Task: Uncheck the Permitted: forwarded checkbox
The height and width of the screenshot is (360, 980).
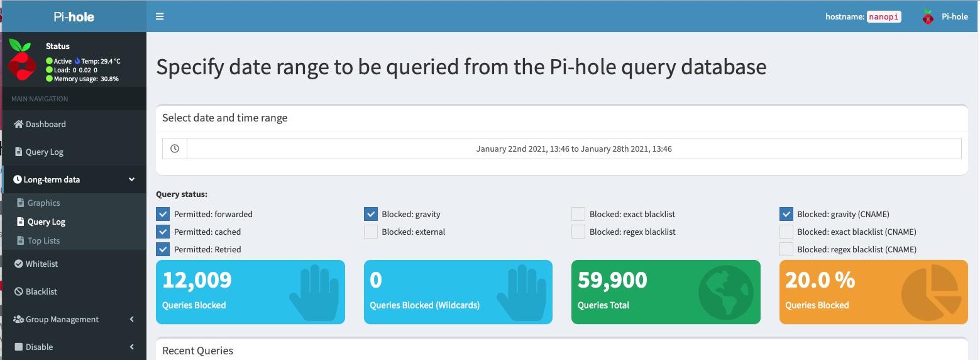Action: click(x=163, y=214)
